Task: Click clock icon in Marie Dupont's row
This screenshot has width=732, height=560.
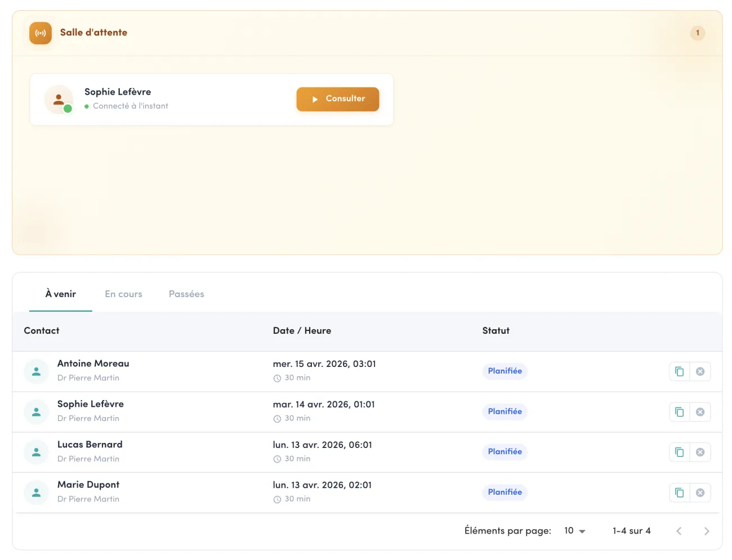Action: point(277,499)
